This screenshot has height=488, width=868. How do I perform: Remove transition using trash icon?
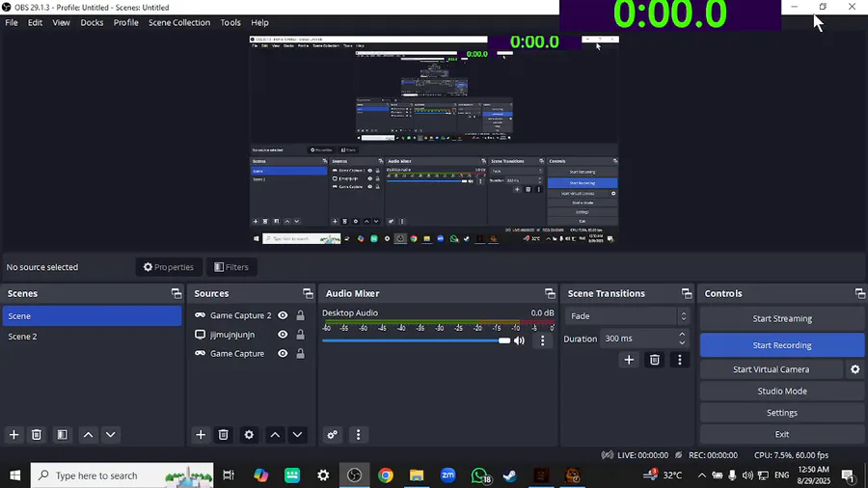(654, 360)
